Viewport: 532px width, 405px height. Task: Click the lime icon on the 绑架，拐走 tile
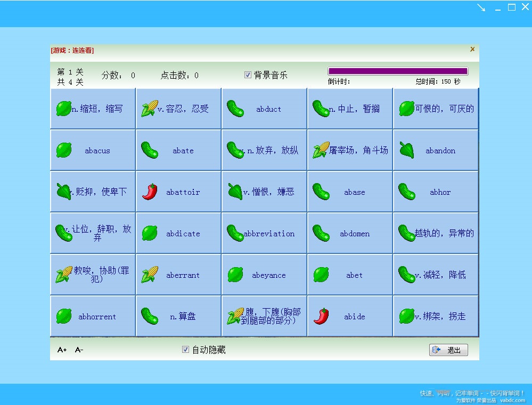(406, 316)
